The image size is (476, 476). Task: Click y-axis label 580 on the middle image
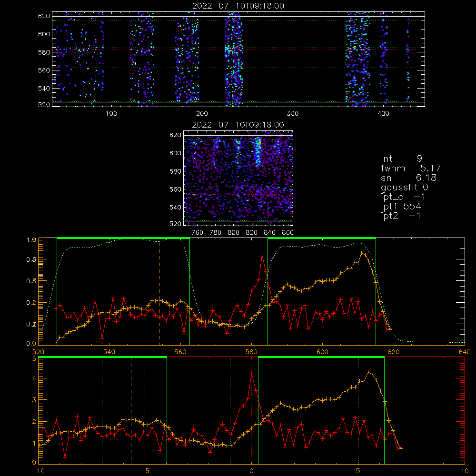point(175,171)
